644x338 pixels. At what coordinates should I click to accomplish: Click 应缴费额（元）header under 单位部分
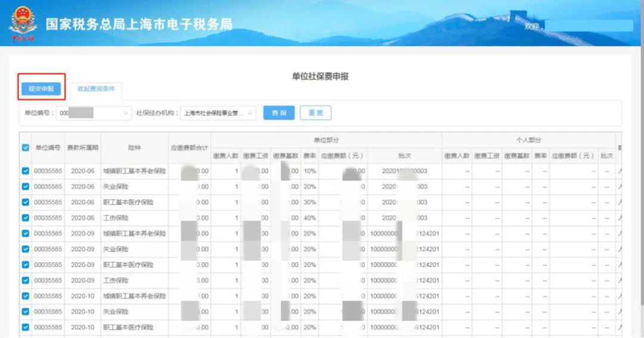(342, 156)
